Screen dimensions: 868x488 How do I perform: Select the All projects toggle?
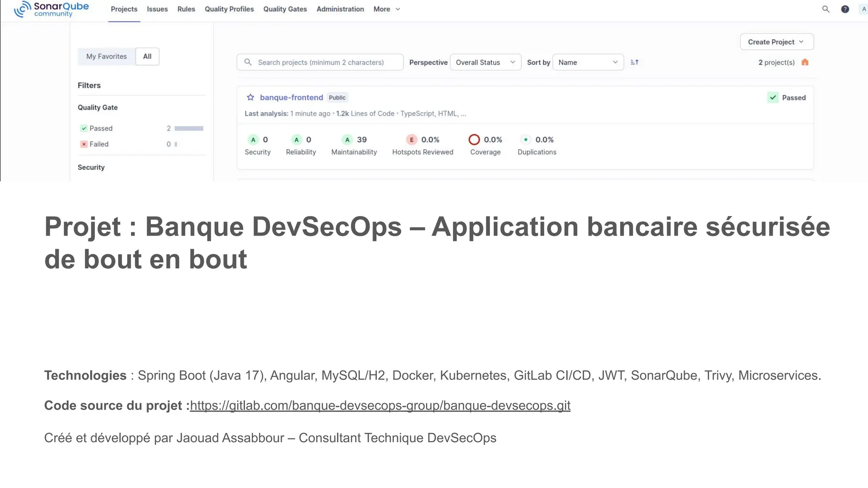147,56
